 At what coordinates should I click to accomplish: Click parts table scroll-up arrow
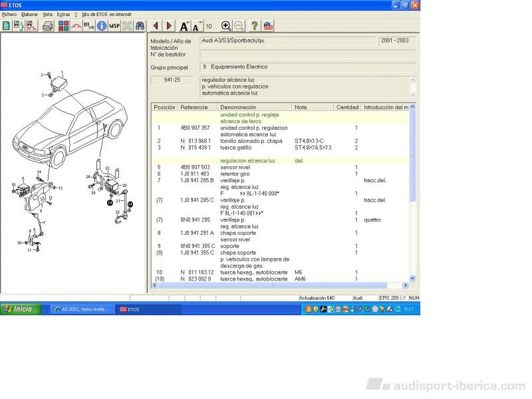412,106
